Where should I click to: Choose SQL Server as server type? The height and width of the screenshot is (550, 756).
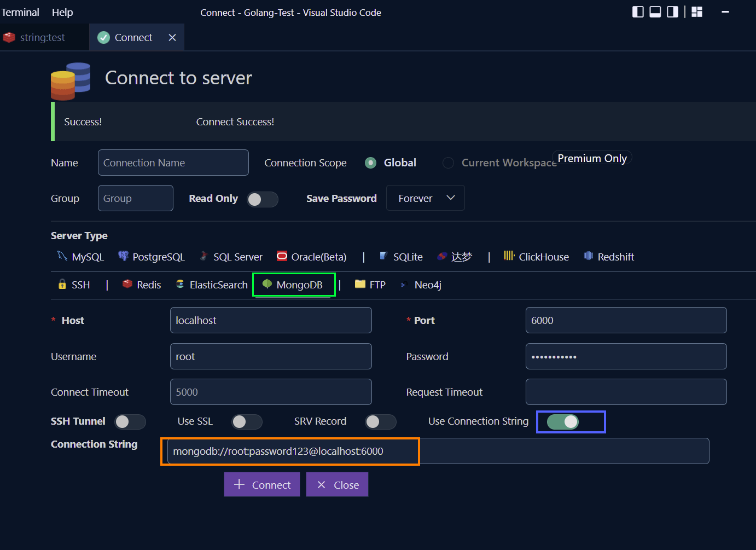click(x=237, y=256)
